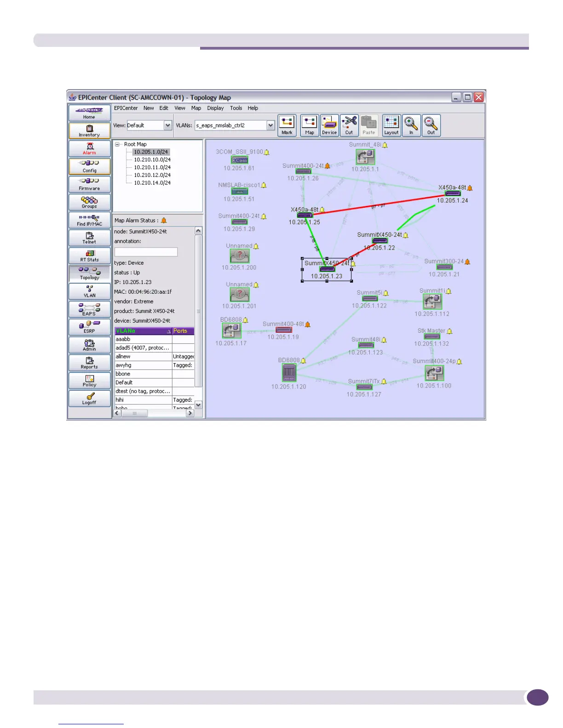Select the 10.210.11.0/24 submap

[x=152, y=168]
